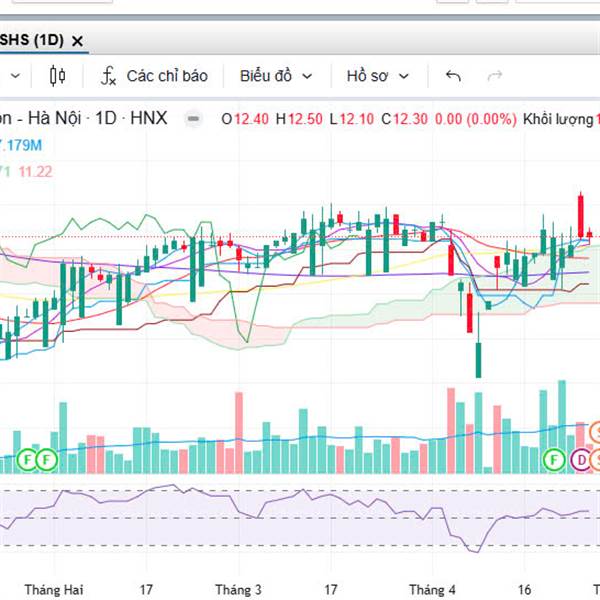Expand the Biểu đồ dropdown
This screenshot has width=600, height=600.
pos(276,76)
